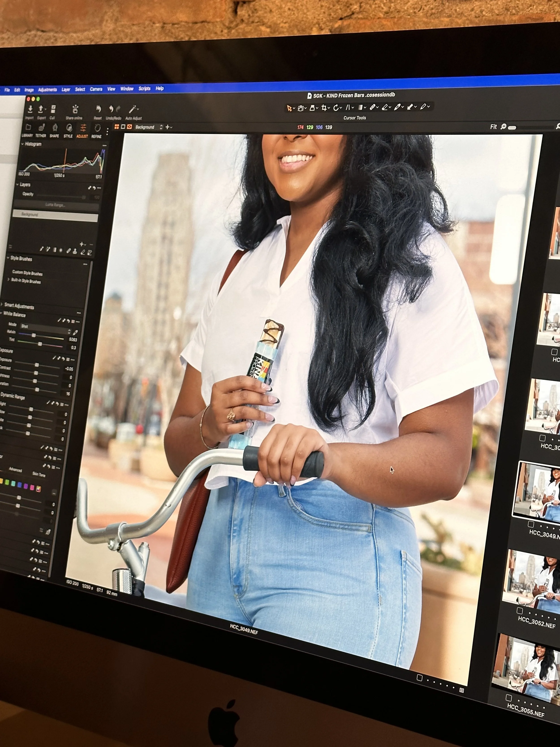Tick the checkbox under HCC_3055.NEF thumbnail
This screenshot has width=560, height=747.
click(x=509, y=697)
